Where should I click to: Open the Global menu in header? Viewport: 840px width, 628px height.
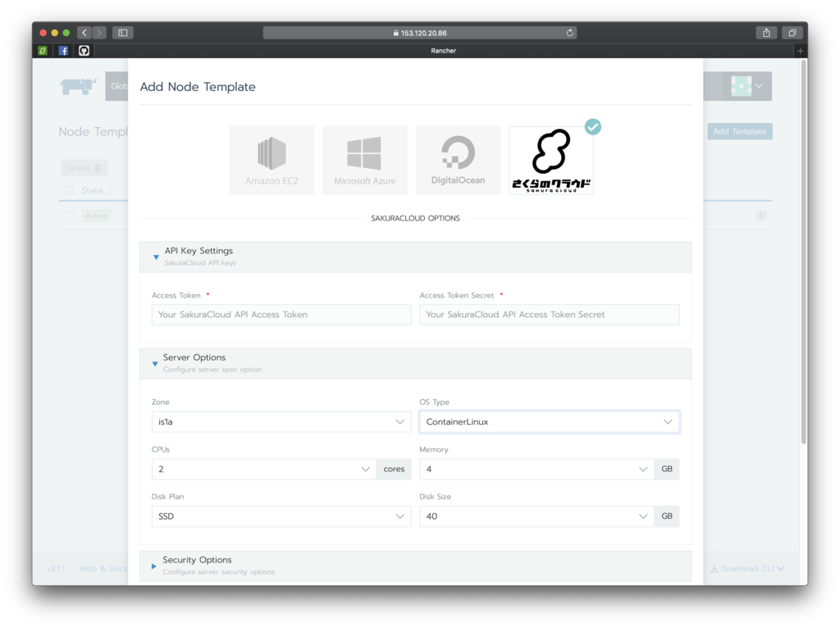coord(116,85)
